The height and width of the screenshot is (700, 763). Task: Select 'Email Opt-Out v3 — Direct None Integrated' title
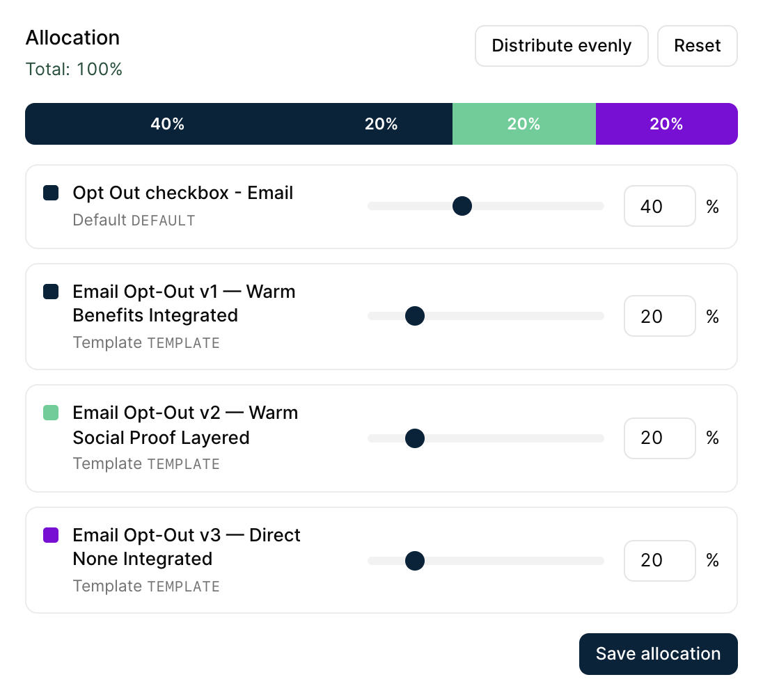[187, 547]
